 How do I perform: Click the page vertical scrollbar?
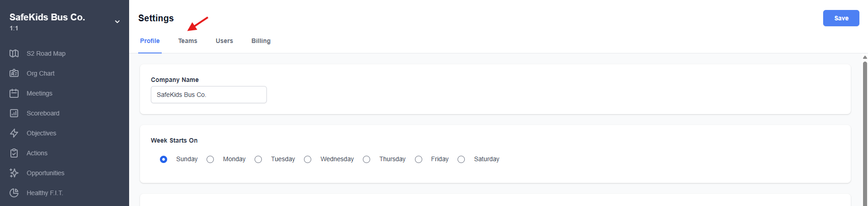tap(864, 131)
